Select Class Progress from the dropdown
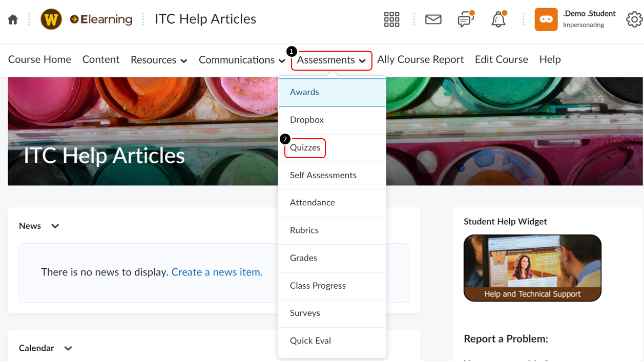The width and height of the screenshot is (644, 362). 318,285
